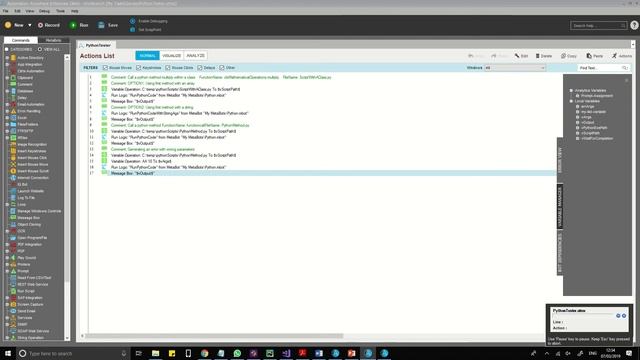Viewport: 640px width, 360px height.
Task: Click the Edit action button
Action: 521,56
